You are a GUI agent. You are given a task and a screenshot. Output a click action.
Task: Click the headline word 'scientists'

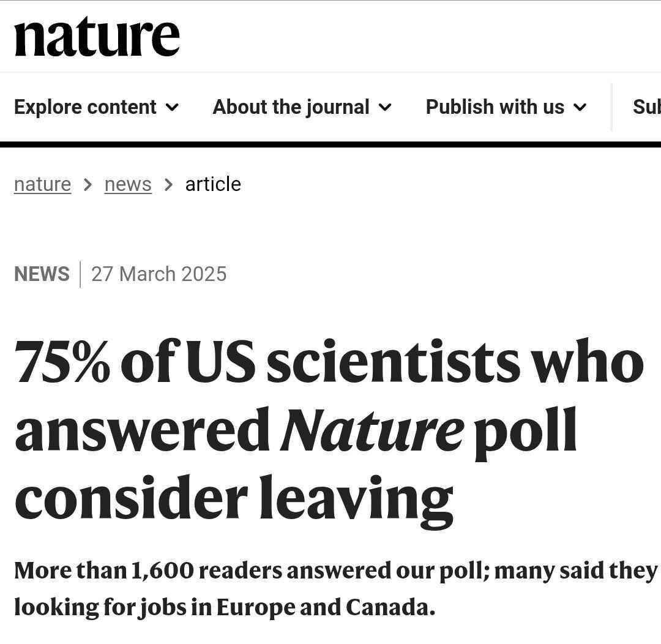pyautogui.click(x=393, y=362)
